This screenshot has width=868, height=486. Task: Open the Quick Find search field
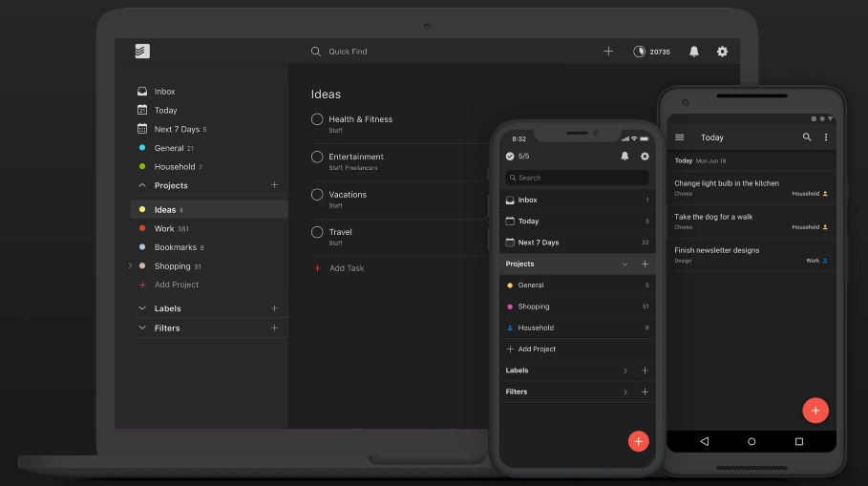click(x=348, y=52)
